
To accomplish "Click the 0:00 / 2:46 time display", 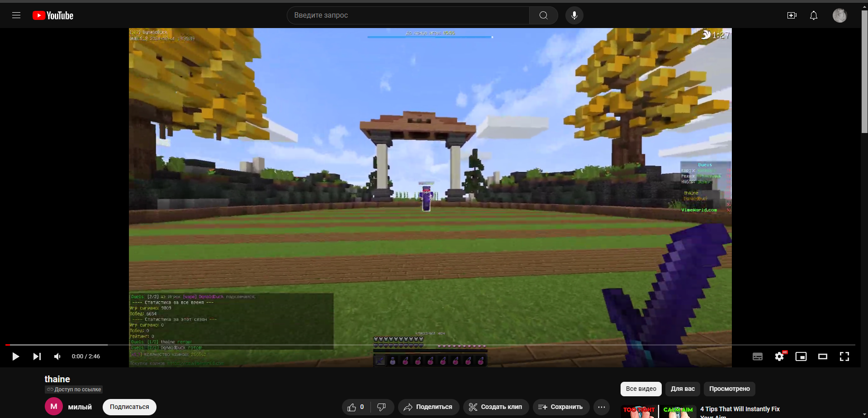I will 86,356.
